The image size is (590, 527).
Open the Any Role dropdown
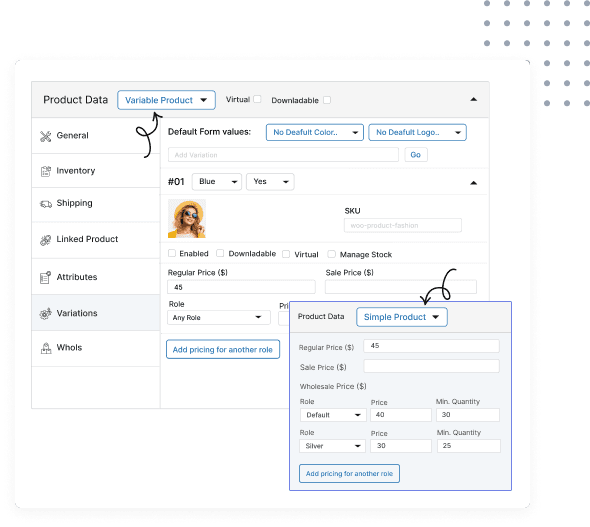click(x=219, y=317)
